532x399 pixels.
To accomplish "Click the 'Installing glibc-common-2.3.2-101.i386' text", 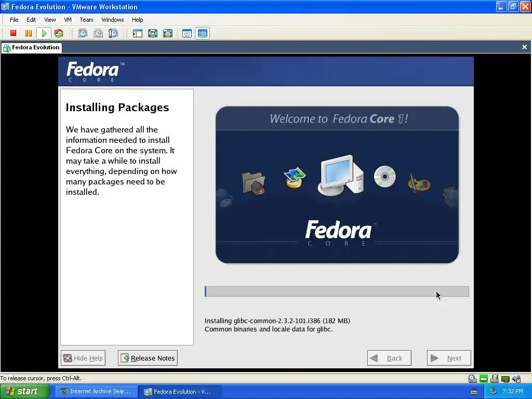I will coord(277,321).
